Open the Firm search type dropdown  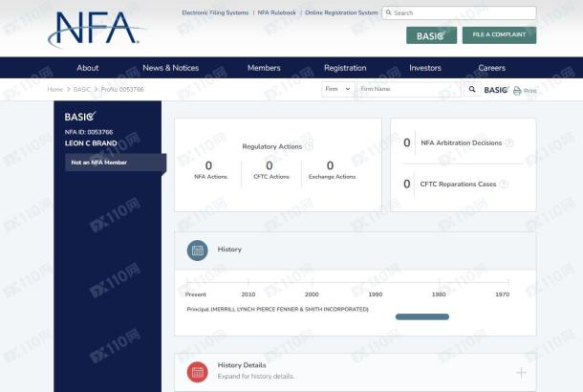tap(337, 90)
